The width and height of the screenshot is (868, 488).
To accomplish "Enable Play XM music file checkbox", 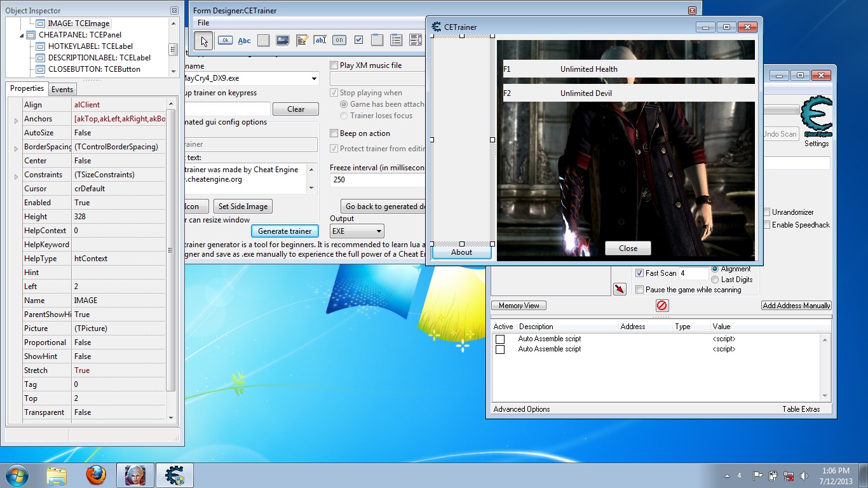I will (334, 65).
